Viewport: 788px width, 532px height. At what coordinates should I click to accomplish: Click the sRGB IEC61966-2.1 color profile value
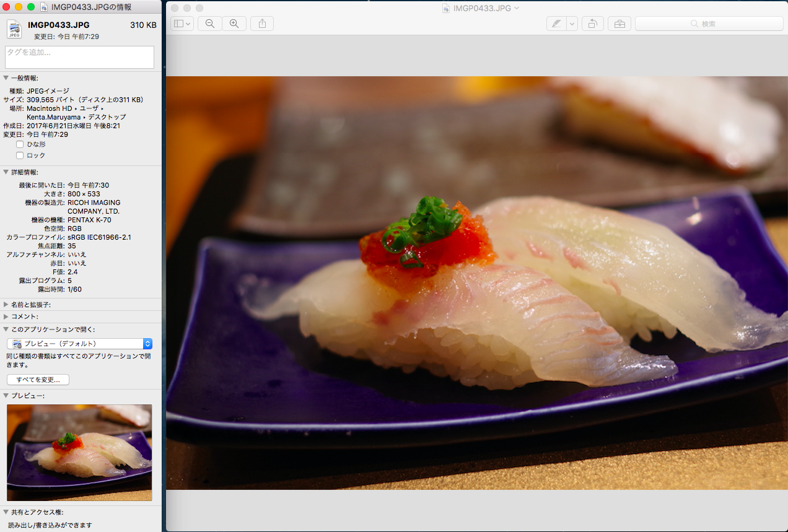pos(99,237)
